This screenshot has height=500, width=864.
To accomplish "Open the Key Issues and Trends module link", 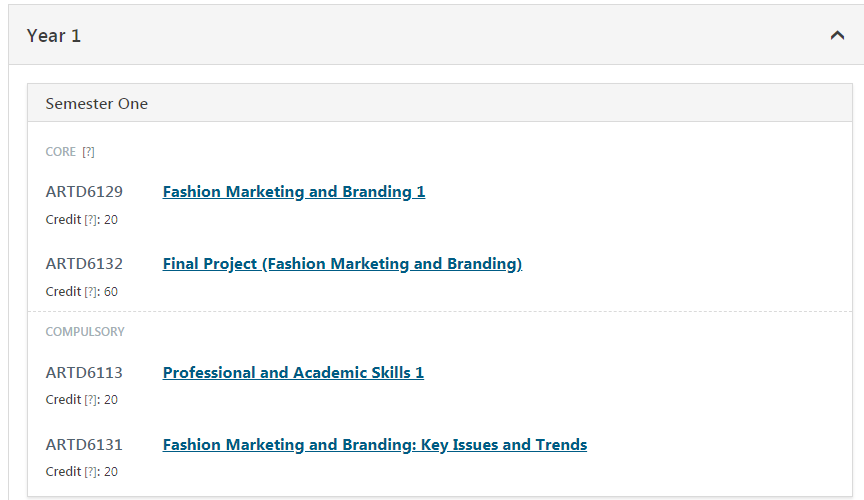I will click(375, 445).
